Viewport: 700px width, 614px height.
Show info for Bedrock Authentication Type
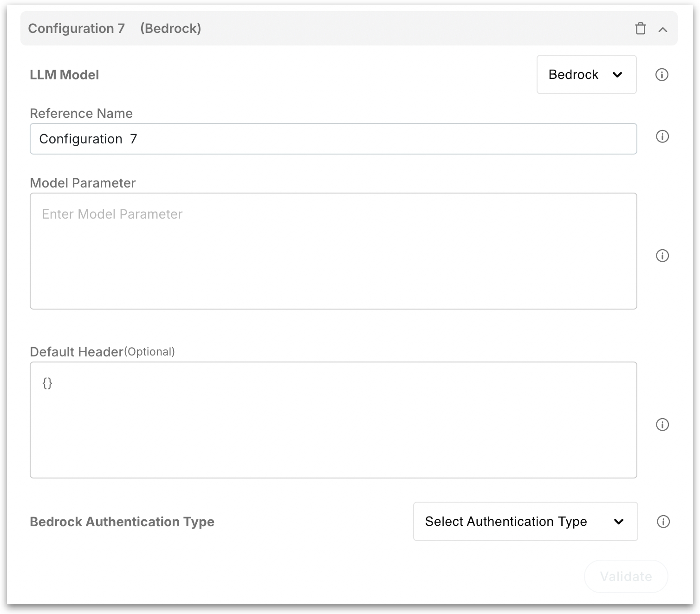[663, 522]
